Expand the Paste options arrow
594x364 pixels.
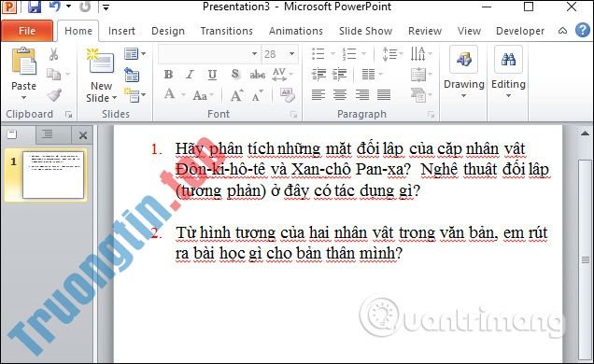[23, 98]
